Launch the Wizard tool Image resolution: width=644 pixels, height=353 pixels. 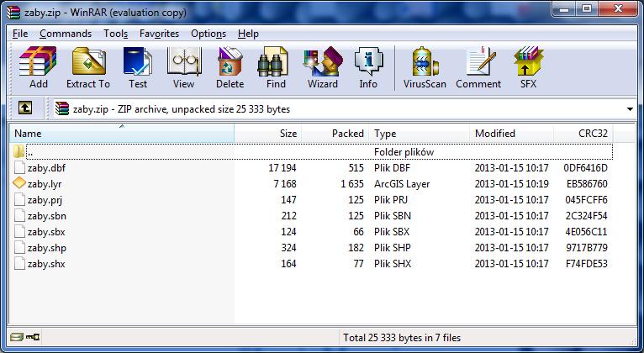[323, 68]
